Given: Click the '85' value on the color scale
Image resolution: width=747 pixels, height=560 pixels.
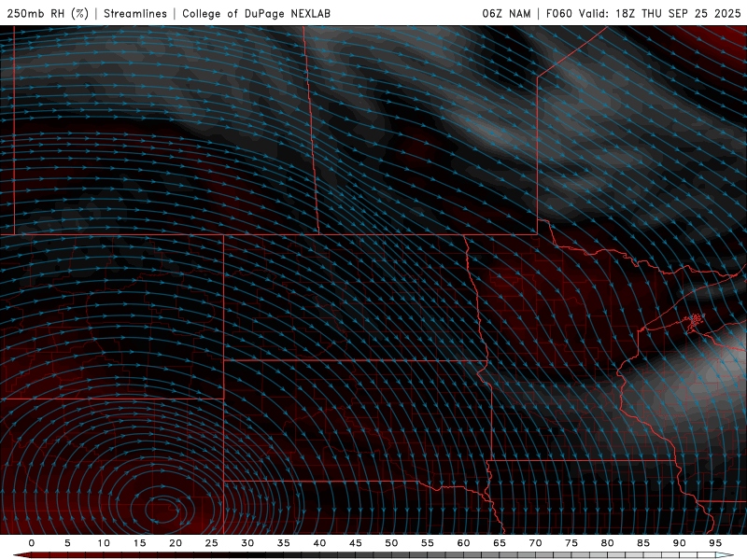Looking at the screenshot, I should (x=643, y=543).
